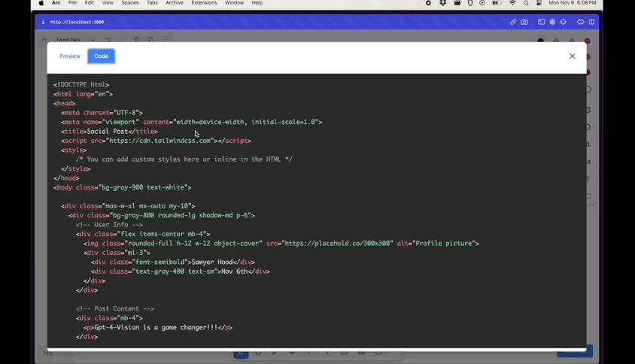Click the clipboard menu bar icon
The image size is (635, 364).
(470, 3)
